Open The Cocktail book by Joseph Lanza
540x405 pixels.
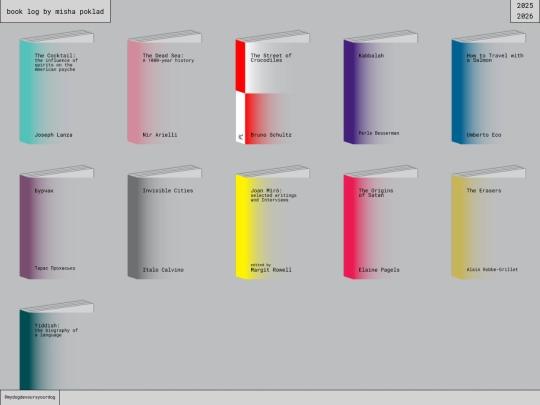56,88
